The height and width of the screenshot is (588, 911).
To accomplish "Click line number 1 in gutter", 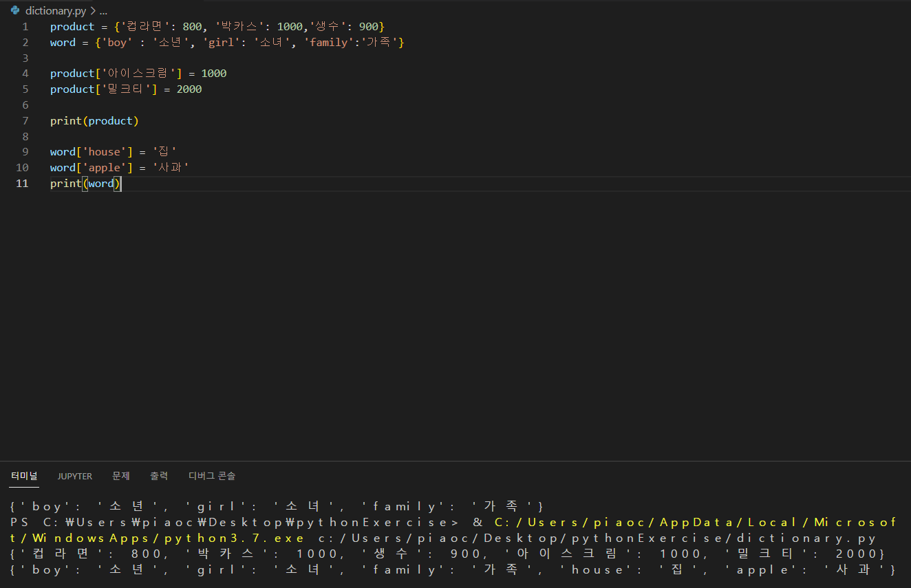I will coord(25,27).
